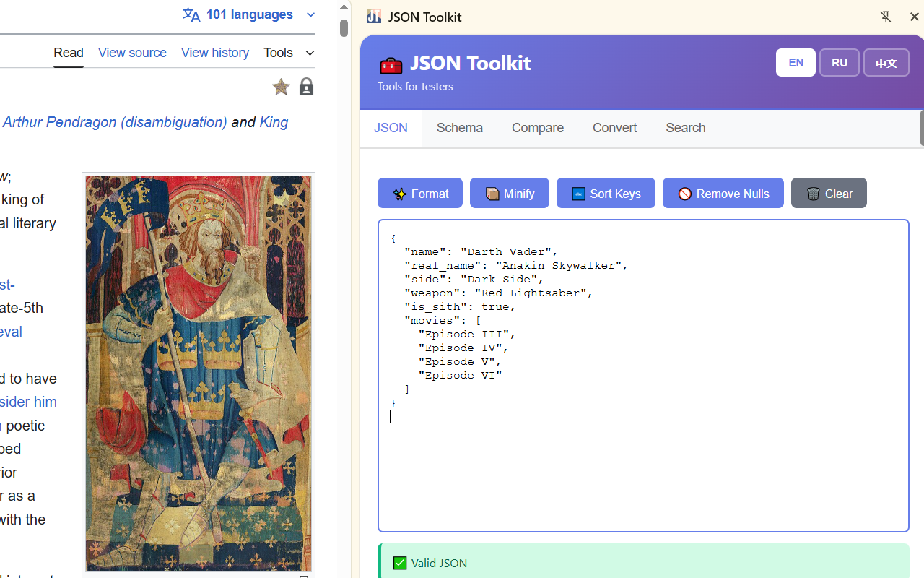Open the King Arthur tapestry image
Image resolution: width=924 pixels, height=578 pixels.
199,374
